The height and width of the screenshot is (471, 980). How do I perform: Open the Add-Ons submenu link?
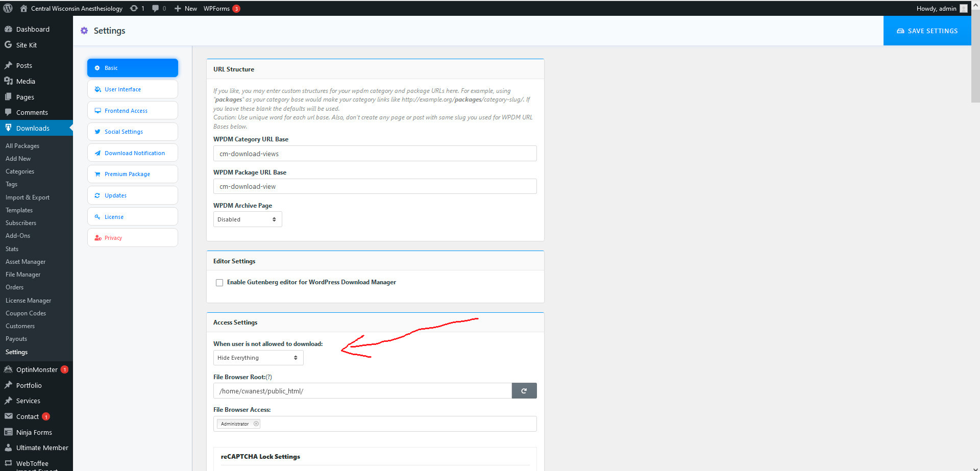point(18,236)
